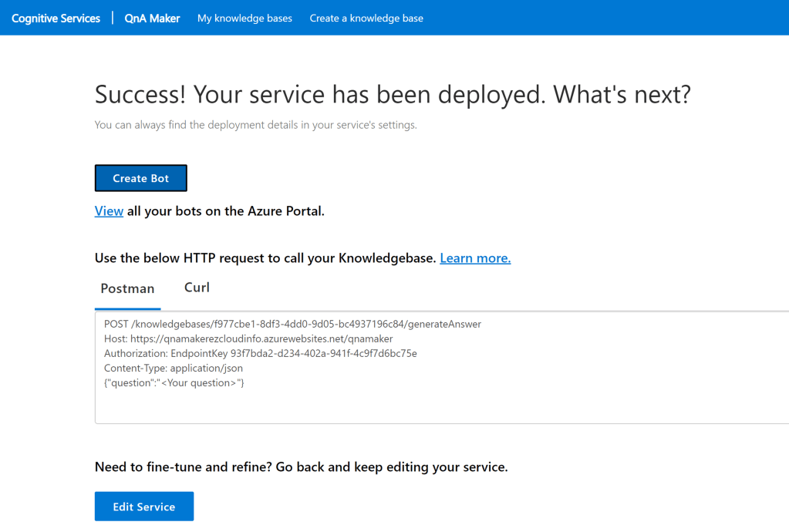Click the POST generateAnswer request line

pyautogui.click(x=292, y=325)
